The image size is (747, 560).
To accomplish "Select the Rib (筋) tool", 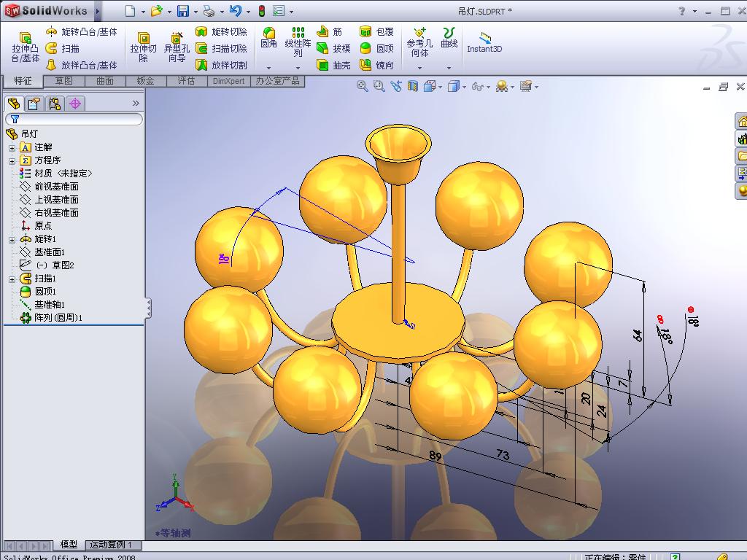I will [330, 32].
